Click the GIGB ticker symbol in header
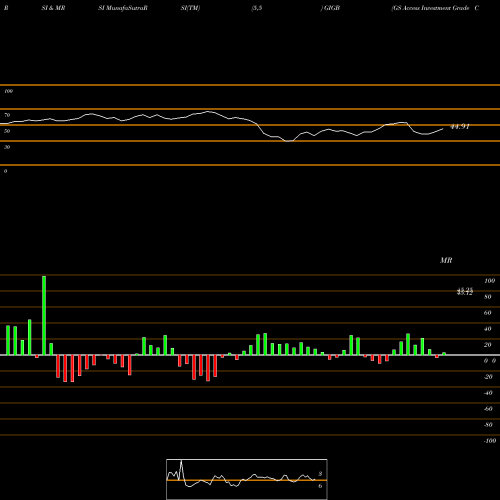500x500 pixels. click(332, 8)
